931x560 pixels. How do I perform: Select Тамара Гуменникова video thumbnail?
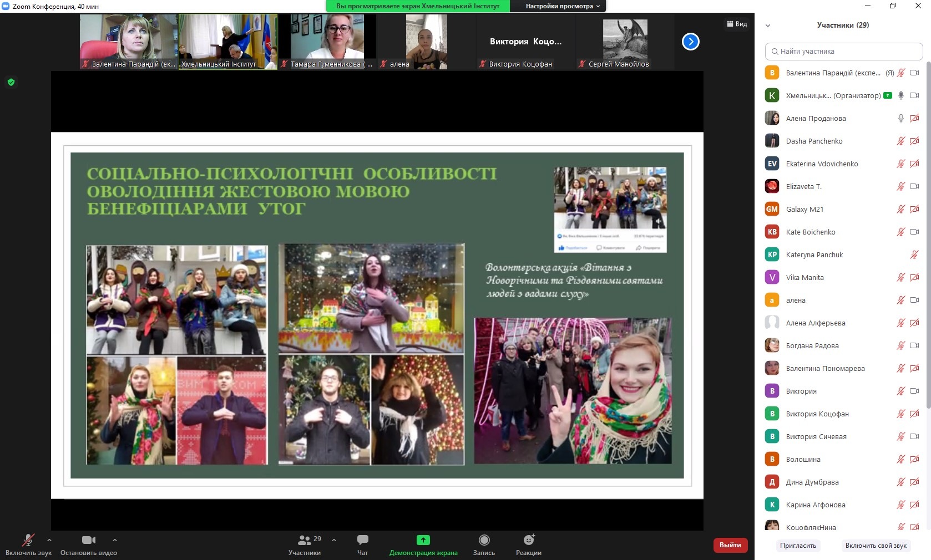click(x=327, y=42)
